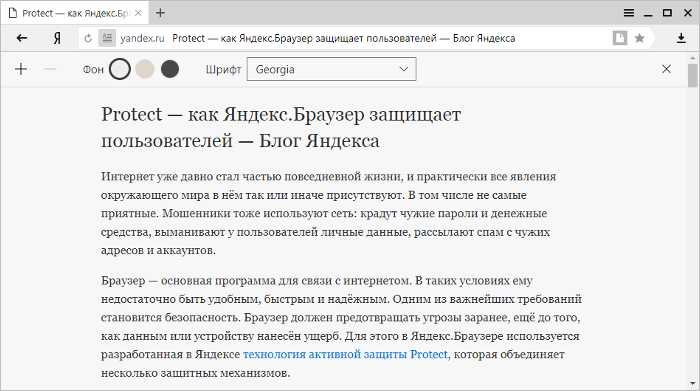Image resolution: width=700 pixels, height=391 pixels.
Task: Go back using the back arrow
Action: 22,38
